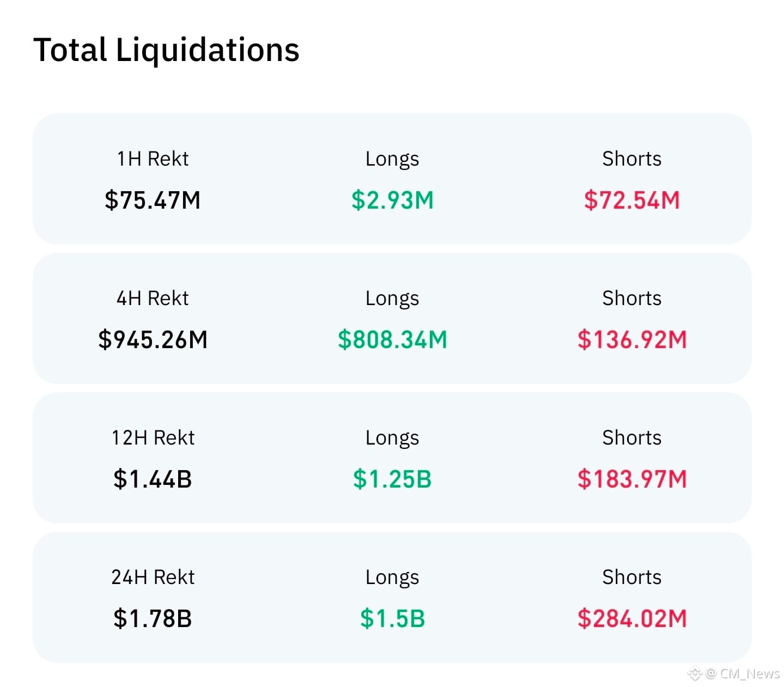This screenshot has height=687, width=784.
Task: Click the 4H longs value $808.34M
Action: point(392,339)
